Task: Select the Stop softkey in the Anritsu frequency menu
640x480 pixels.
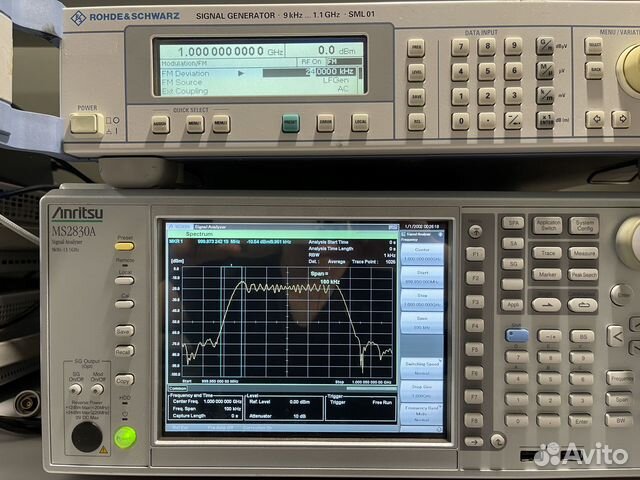Action: point(422,300)
